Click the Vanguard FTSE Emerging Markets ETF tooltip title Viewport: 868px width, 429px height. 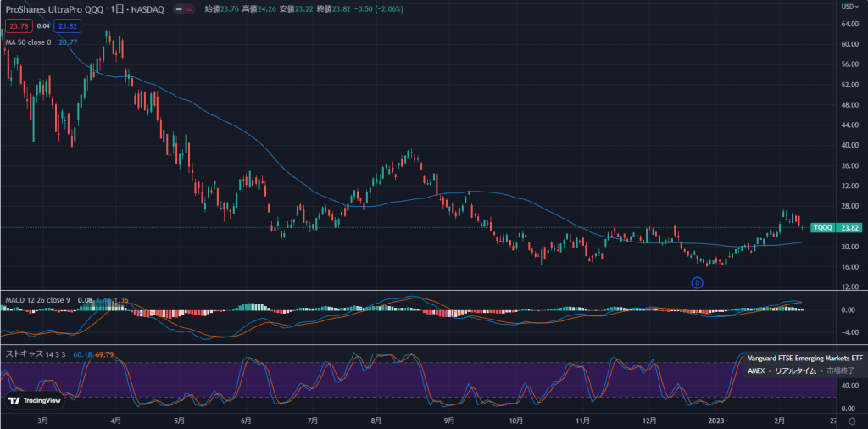805,358
